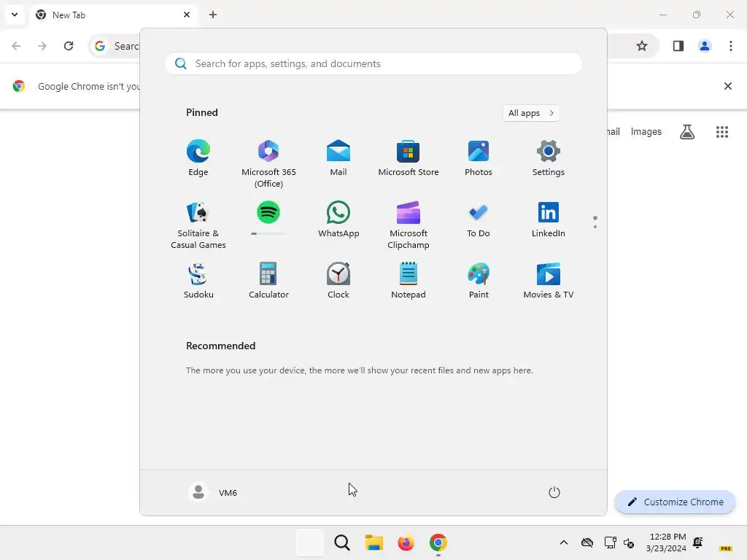This screenshot has height=560, width=747.
Task: Open Chrome side panel
Action: click(x=678, y=46)
